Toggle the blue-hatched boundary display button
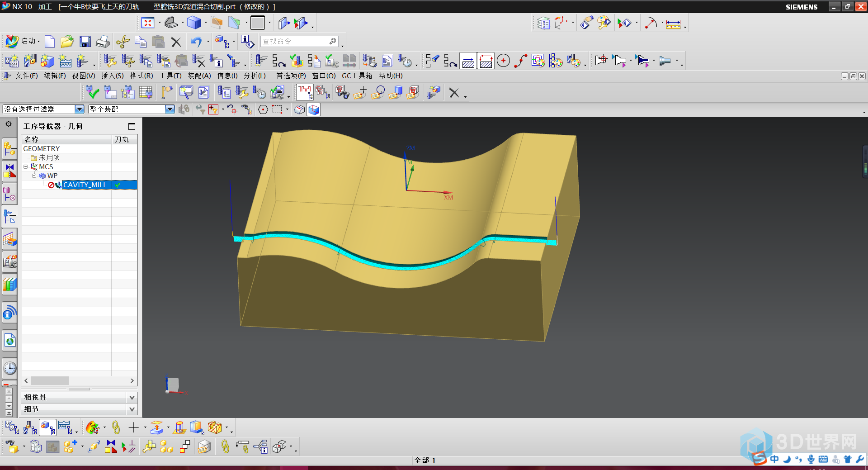This screenshot has height=470, width=868. pos(468,61)
